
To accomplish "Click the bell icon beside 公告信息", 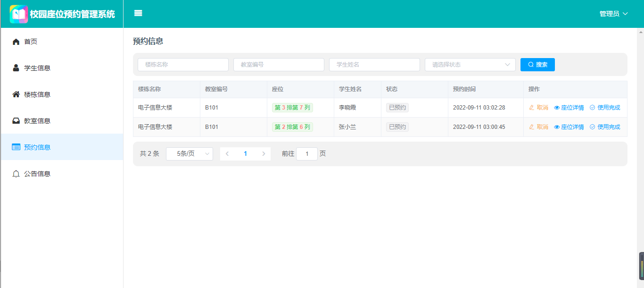I will 16,174.
